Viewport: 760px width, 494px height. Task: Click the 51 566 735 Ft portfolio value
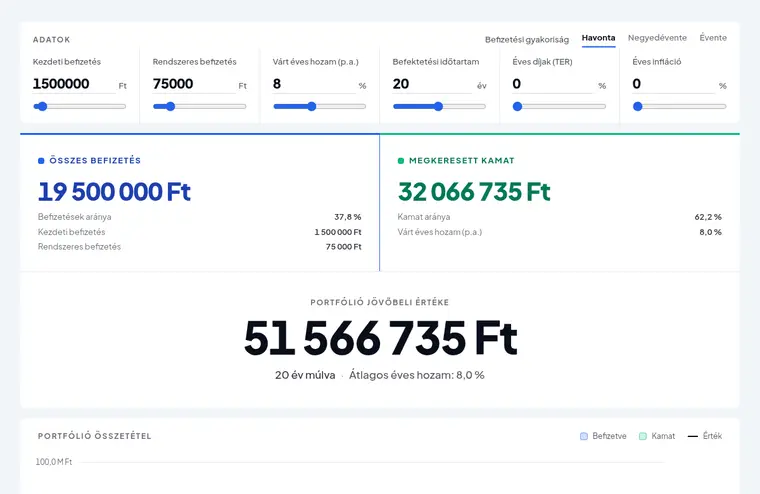(380, 338)
